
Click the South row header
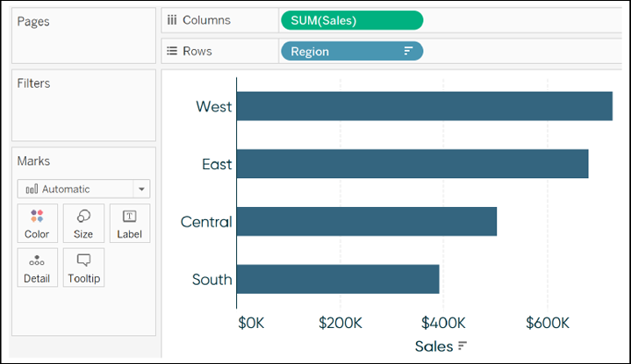212,279
